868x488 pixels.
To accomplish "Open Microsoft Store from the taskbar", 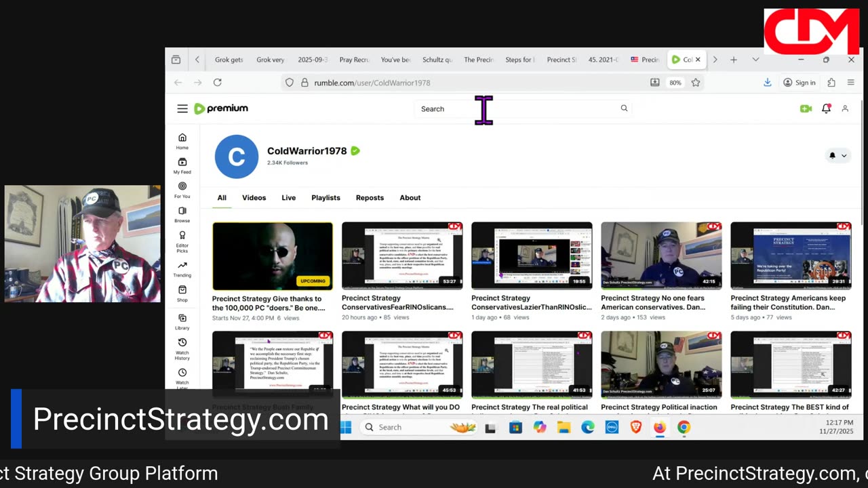I will point(515,427).
